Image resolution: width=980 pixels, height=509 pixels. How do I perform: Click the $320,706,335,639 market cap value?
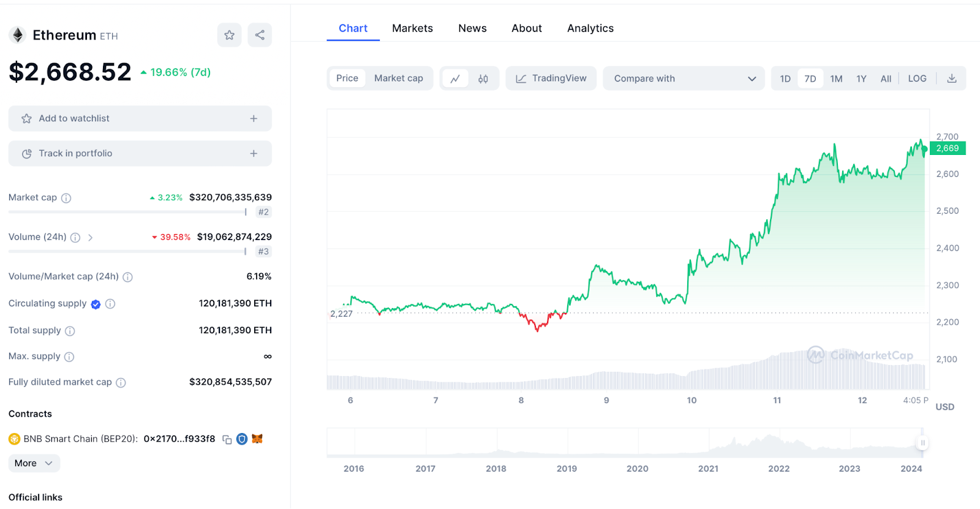coord(230,198)
